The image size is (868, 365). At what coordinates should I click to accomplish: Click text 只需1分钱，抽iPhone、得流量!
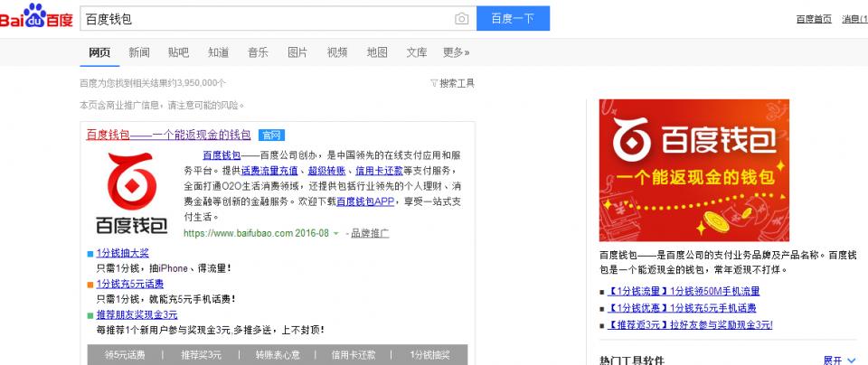coord(164,268)
